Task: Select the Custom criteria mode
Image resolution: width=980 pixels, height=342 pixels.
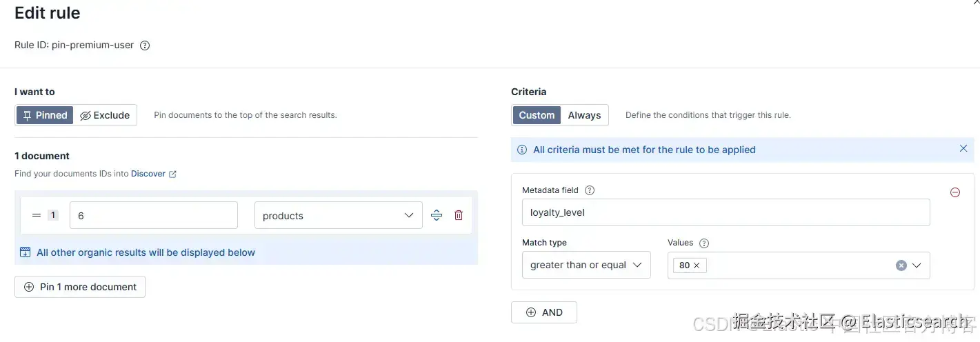Action: pyautogui.click(x=537, y=115)
